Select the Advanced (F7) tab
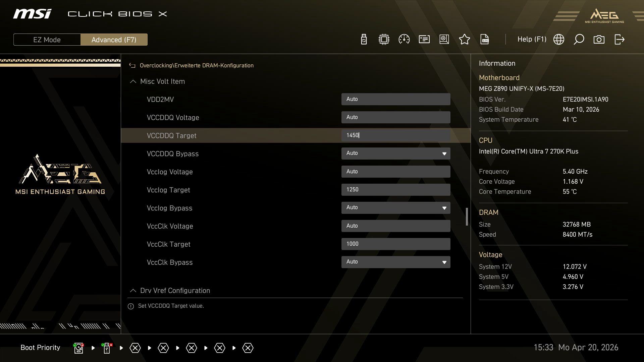The height and width of the screenshot is (362, 644). (114, 40)
